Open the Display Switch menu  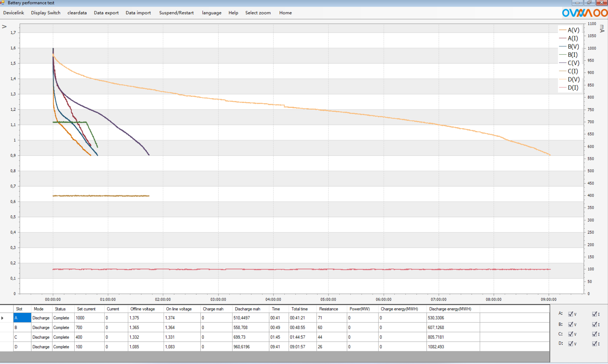tap(46, 13)
